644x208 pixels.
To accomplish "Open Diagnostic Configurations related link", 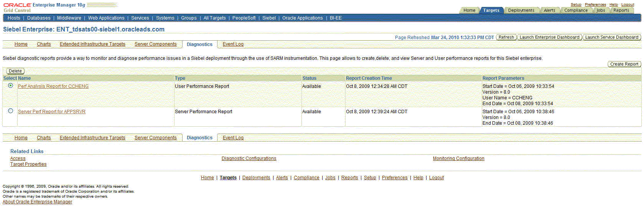I will point(249,158).
